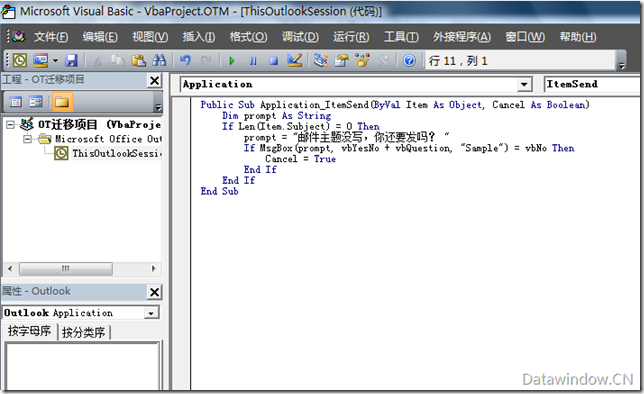Click View Code icon in project panel

[x=16, y=101]
